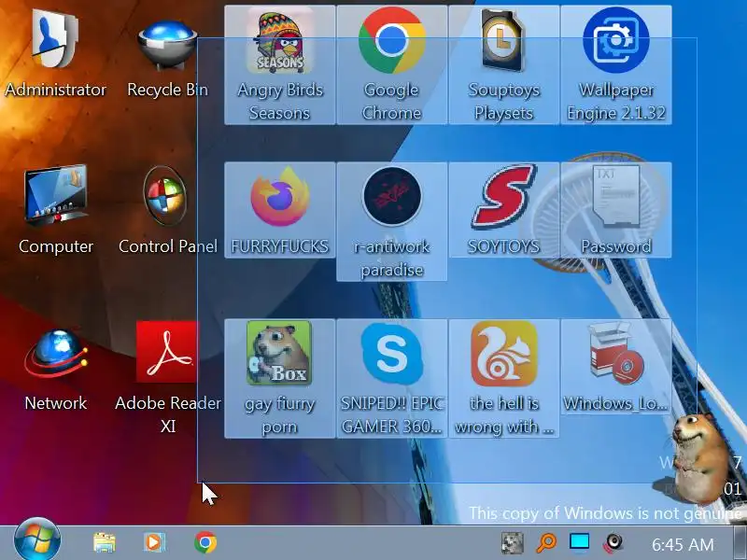Screen dimensions: 747x560
Task: Click the pixelated gray system tray icon
Action: coord(512,543)
